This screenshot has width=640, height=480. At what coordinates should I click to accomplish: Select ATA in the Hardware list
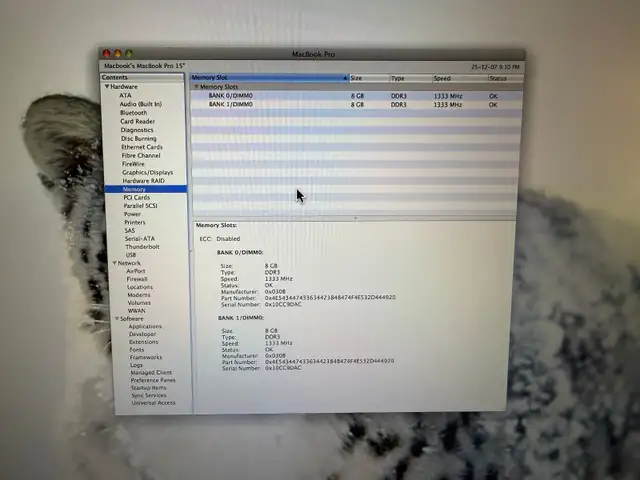click(125, 96)
